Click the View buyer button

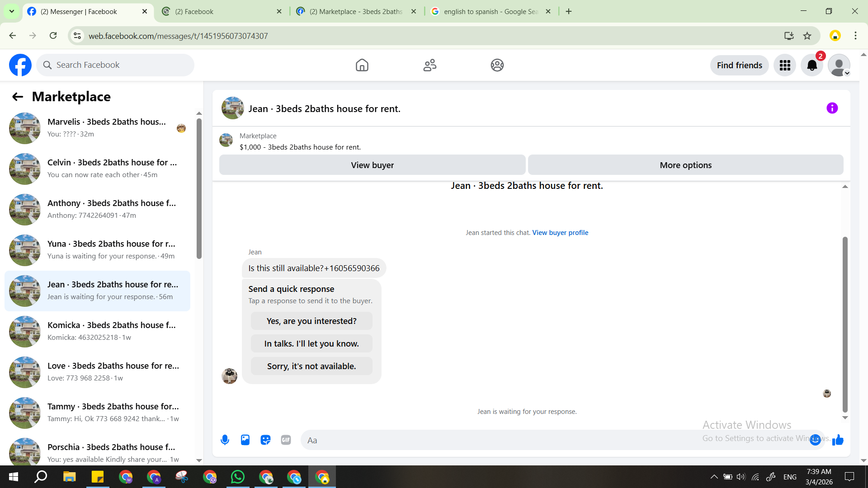click(x=372, y=165)
